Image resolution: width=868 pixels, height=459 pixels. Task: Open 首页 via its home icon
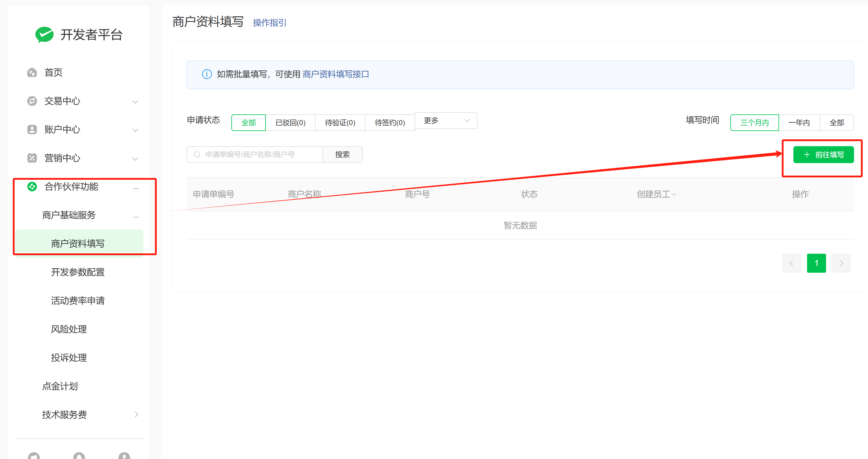(x=32, y=72)
